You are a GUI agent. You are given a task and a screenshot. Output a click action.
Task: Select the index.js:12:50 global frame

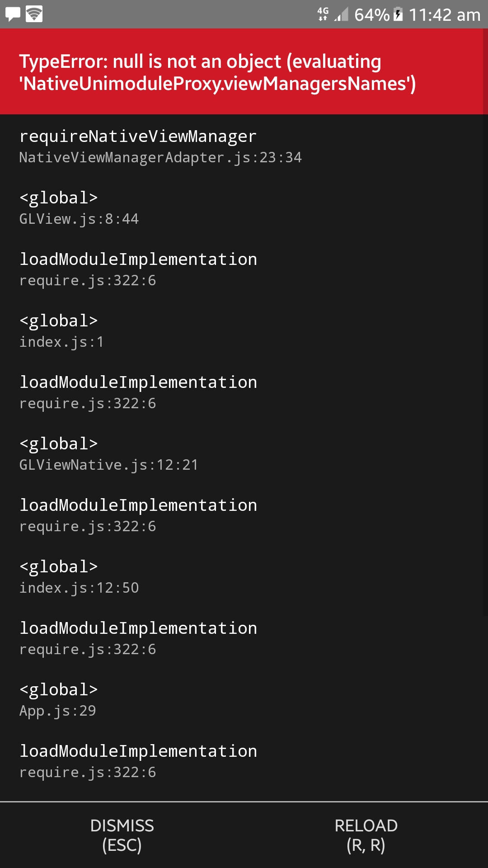79,587
